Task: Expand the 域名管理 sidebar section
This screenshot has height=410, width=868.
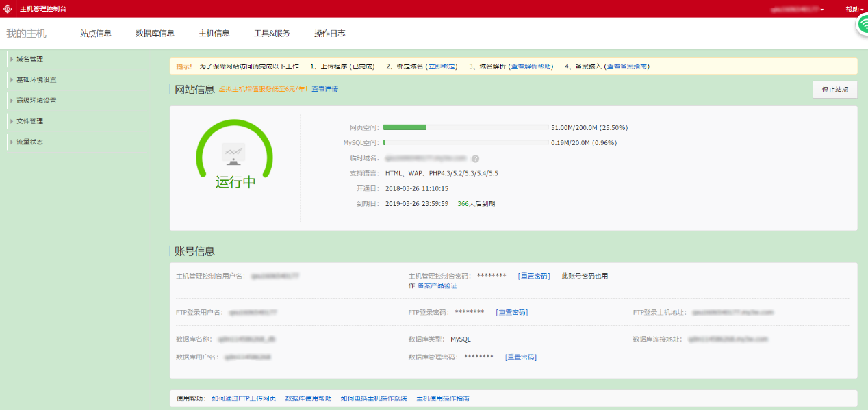Action: tap(32, 58)
